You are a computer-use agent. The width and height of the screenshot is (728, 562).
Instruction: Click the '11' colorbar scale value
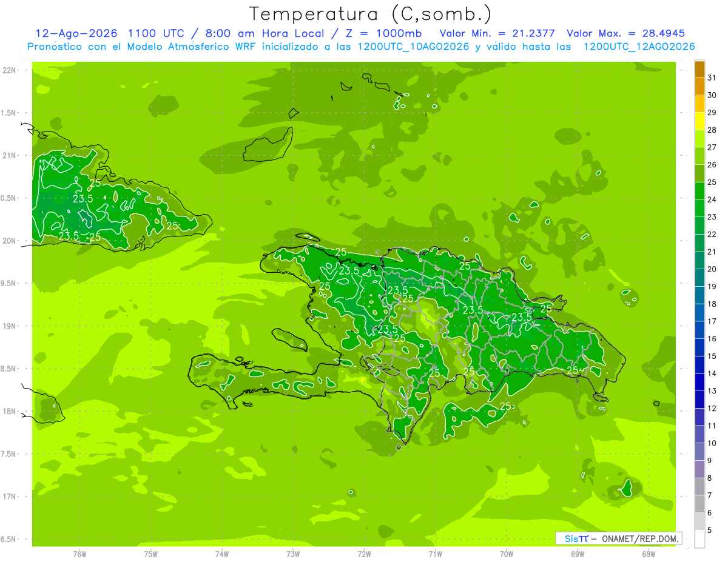(712, 426)
